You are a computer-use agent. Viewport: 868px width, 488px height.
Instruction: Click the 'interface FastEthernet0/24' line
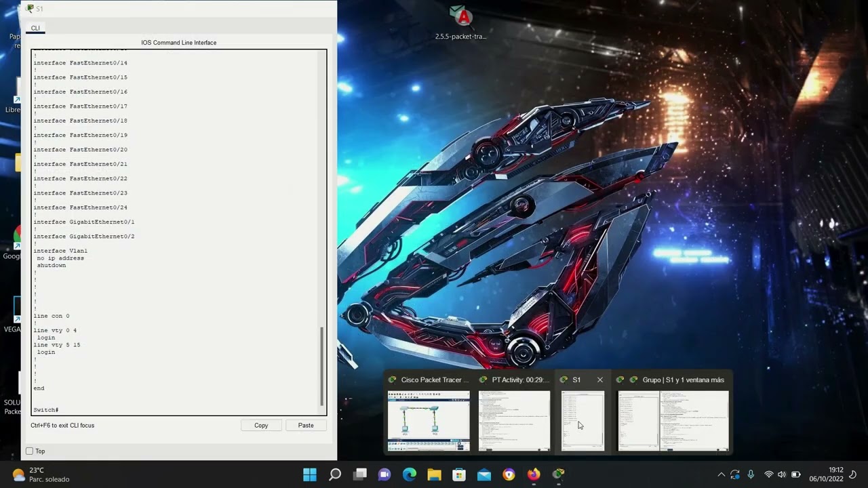81,207
